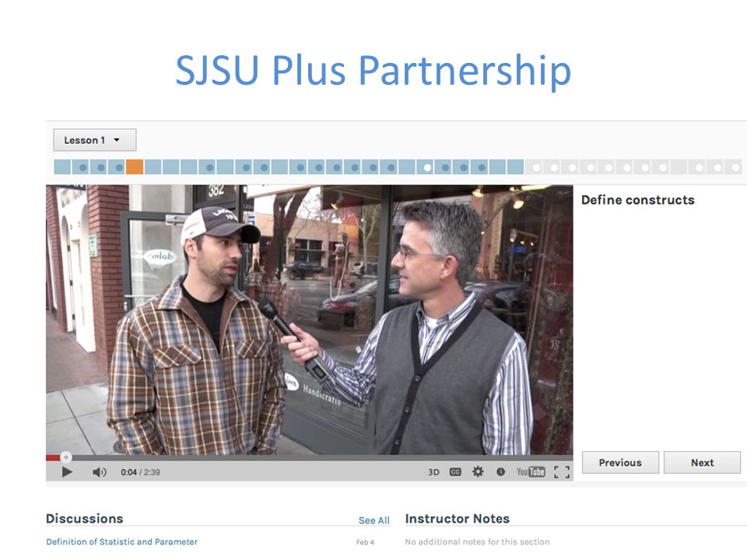This screenshot has width=747, height=560.
Task: Select the orange current lesson segment marker
Action: [135, 167]
